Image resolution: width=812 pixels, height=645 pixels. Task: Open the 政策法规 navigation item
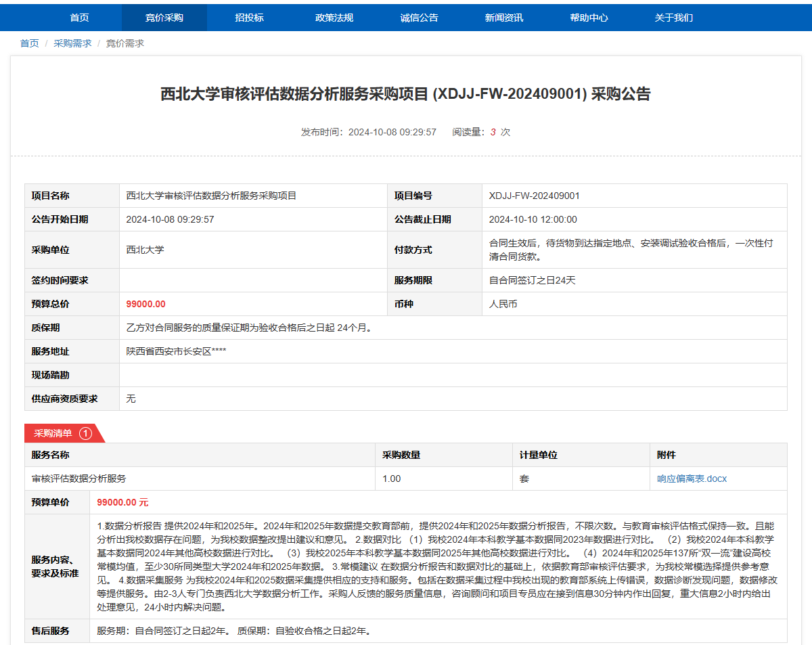pyautogui.click(x=334, y=18)
